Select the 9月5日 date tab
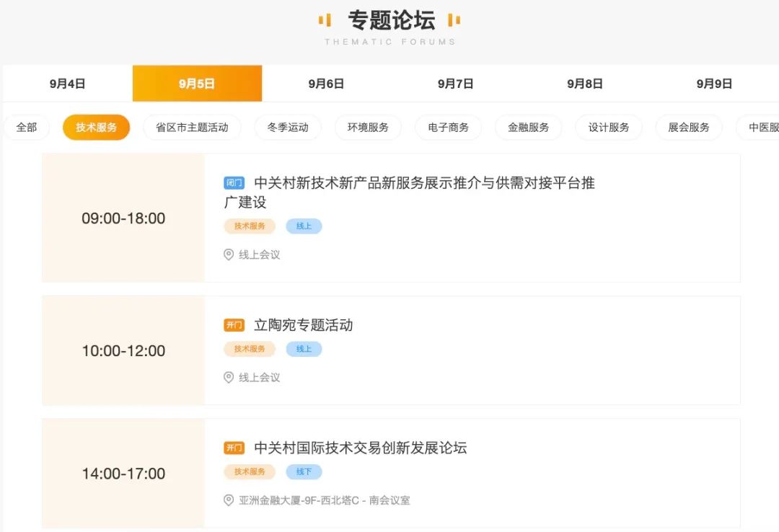Screen dimensions: 779x532 pyautogui.click(x=197, y=84)
